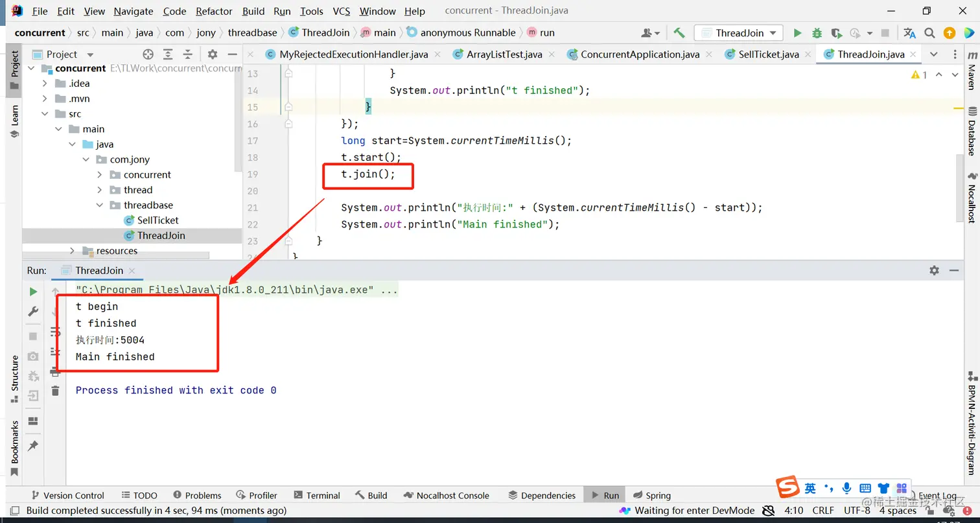Hide the Project tool window

pos(231,54)
